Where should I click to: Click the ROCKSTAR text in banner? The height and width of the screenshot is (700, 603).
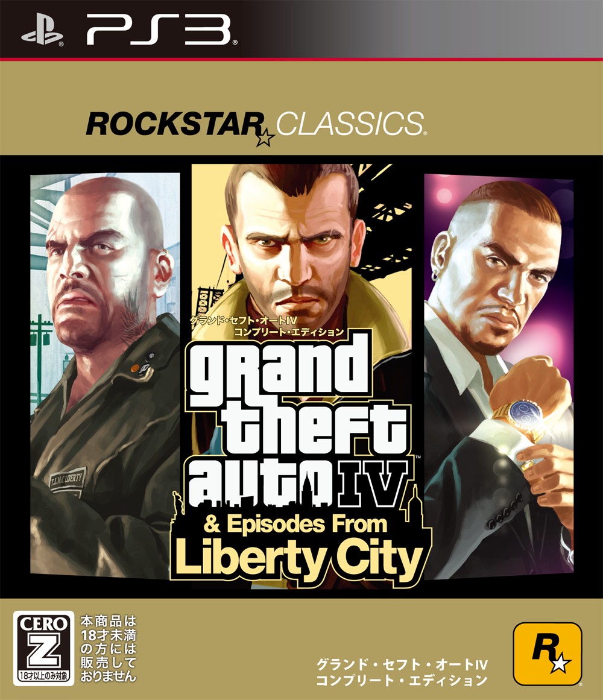click(175, 124)
